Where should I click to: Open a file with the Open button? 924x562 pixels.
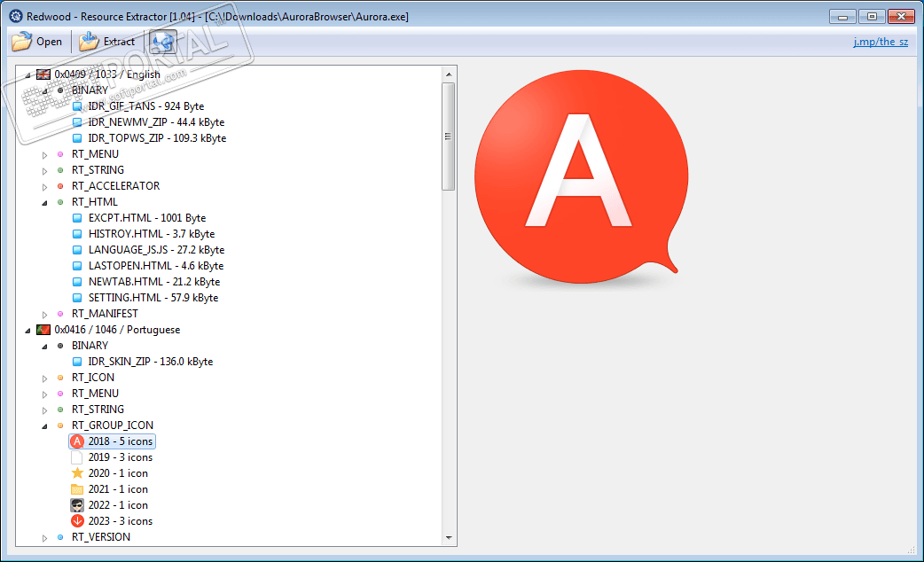coord(36,42)
